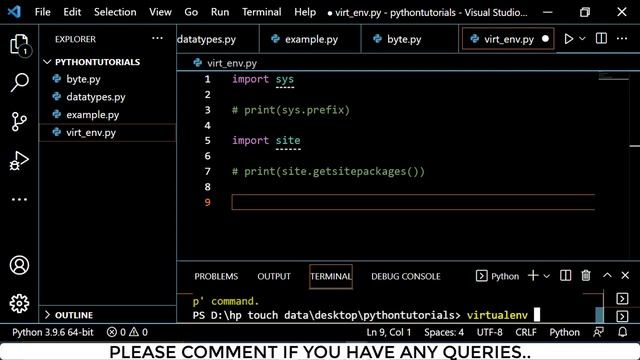The width and height of the screenshot is (640, 360).
Task: Open the Manage settings gear
Action: (19, 304)
